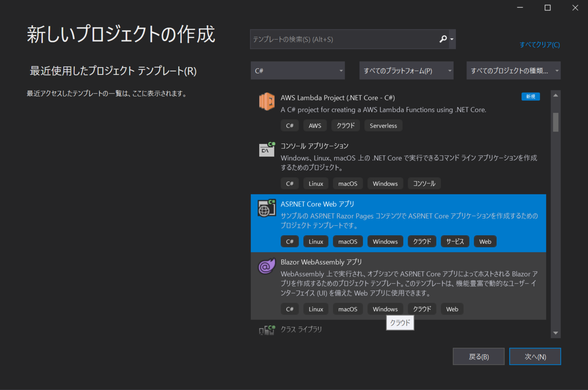Click the class library (クラス ライブラリ) icon

[267, 330]
